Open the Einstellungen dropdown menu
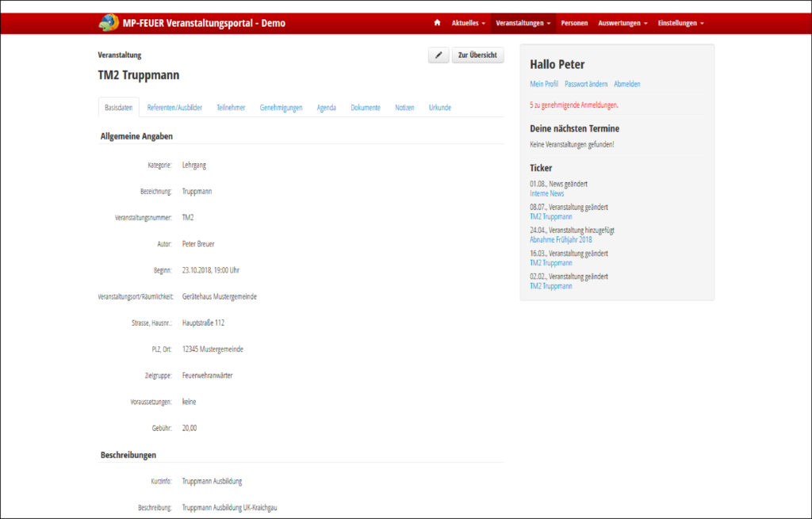This screenshot has height=519, width=812. pos(680,23)
